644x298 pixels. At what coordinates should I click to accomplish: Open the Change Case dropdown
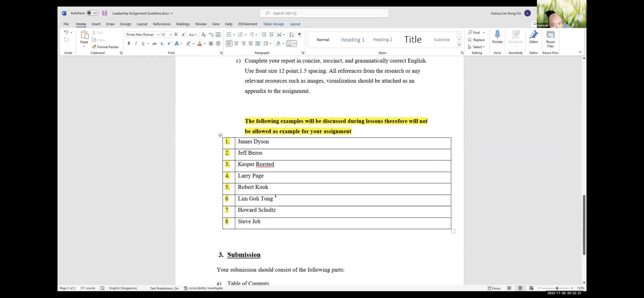tap(193, 35)
